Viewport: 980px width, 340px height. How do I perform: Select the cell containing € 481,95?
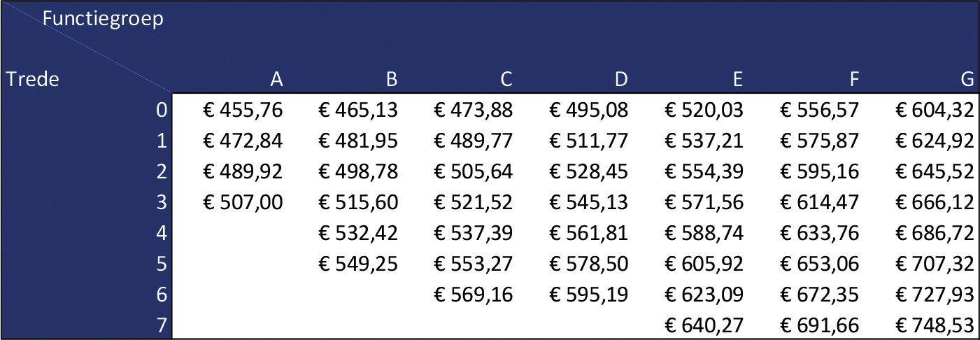pyautogui.click(x=358, y=141)
